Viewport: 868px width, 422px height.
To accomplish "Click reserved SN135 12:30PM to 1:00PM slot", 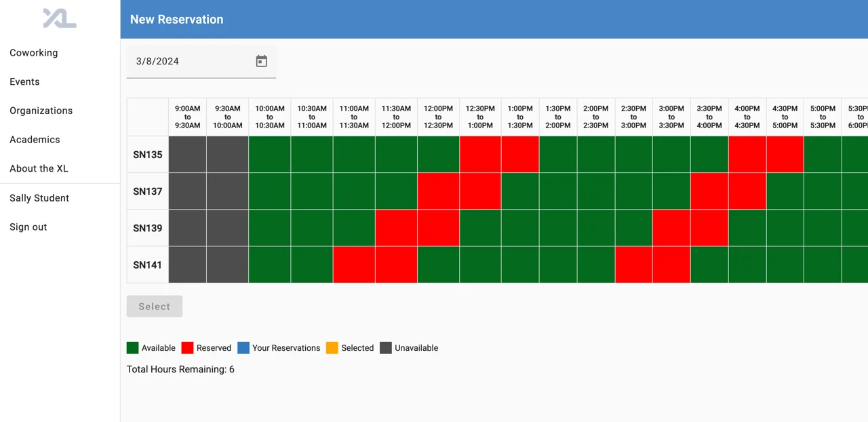I will 480,155.
